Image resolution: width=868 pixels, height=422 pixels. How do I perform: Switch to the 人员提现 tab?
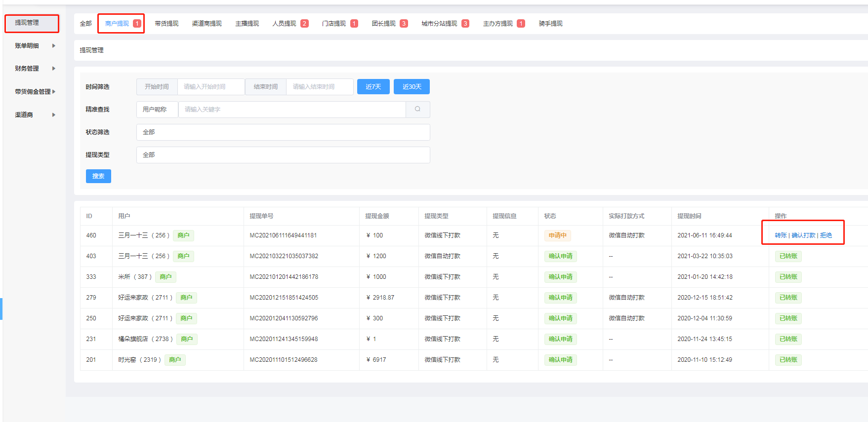290,24
